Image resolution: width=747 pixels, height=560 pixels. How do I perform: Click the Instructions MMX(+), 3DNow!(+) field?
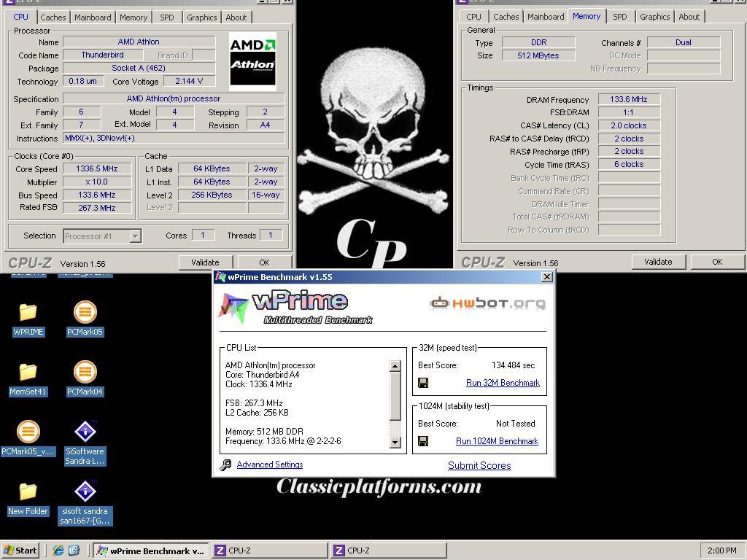tap(174, 138)
